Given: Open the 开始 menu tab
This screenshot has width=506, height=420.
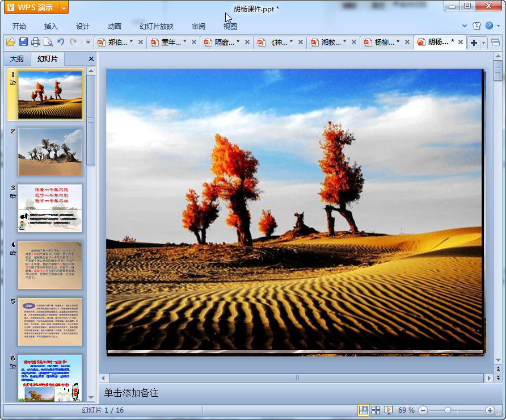Looking at the screenshot, I should click(19, 27).
